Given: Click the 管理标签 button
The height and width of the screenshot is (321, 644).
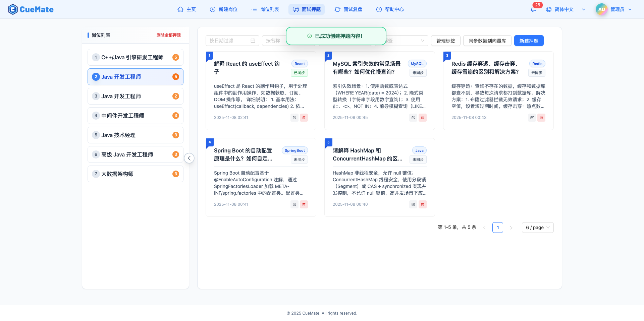Looking at the screenshot, I should (445, 41).
